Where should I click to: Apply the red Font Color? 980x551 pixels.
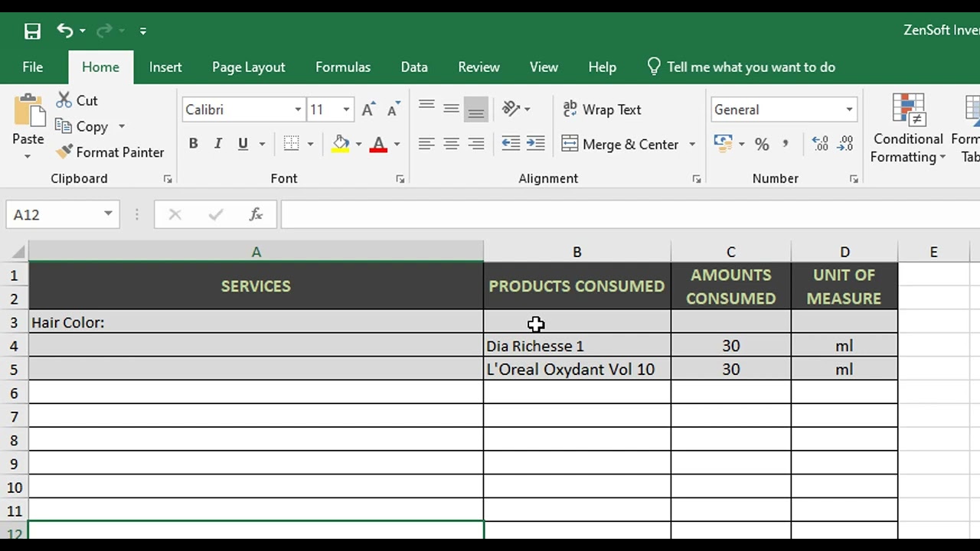click(x=378, y=144)
